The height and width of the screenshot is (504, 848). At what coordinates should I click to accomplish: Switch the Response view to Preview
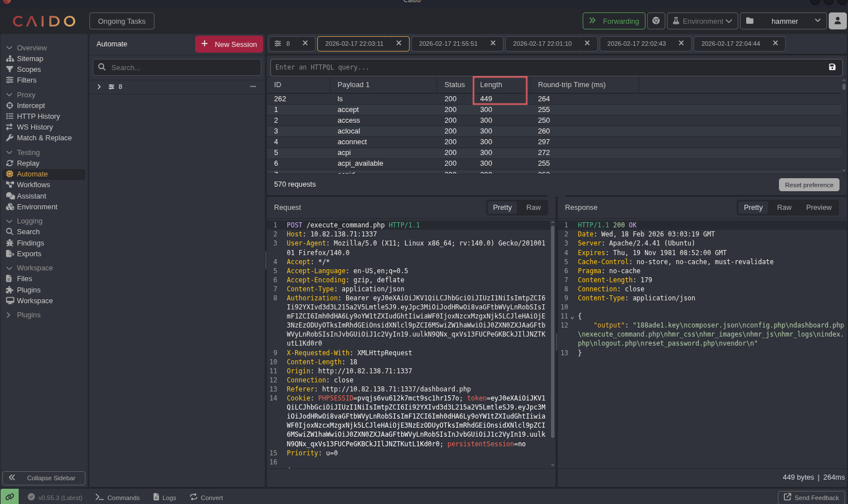pos(819,208)
